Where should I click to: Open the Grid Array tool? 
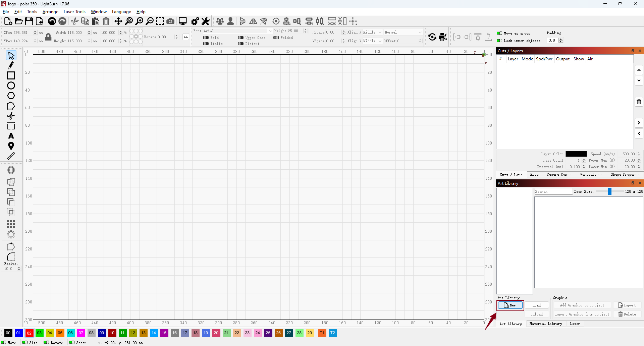coord(11,224)
